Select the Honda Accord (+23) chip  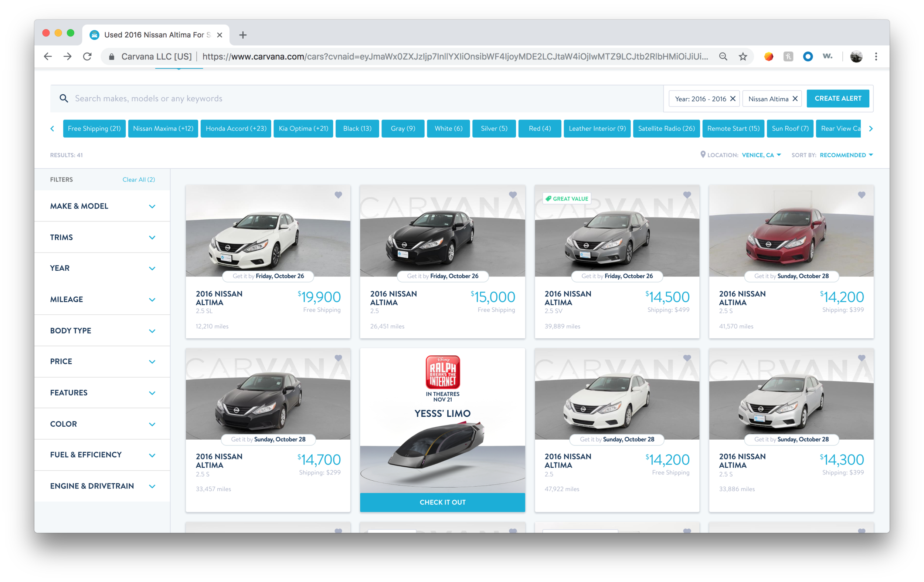(236, 129)
